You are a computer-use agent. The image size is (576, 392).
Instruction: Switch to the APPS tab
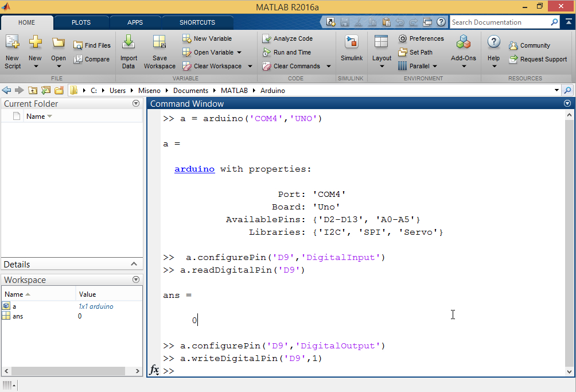click(x=135, y=22)
